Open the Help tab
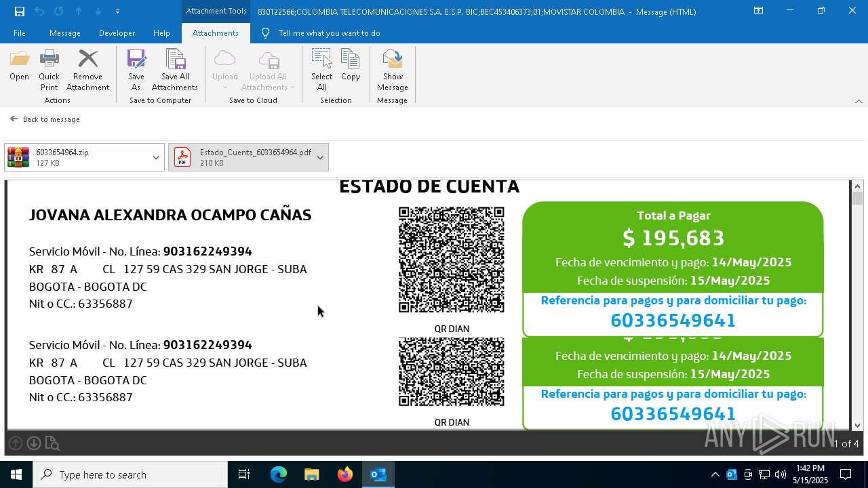 pyautogui.click(x=161, y=33)
